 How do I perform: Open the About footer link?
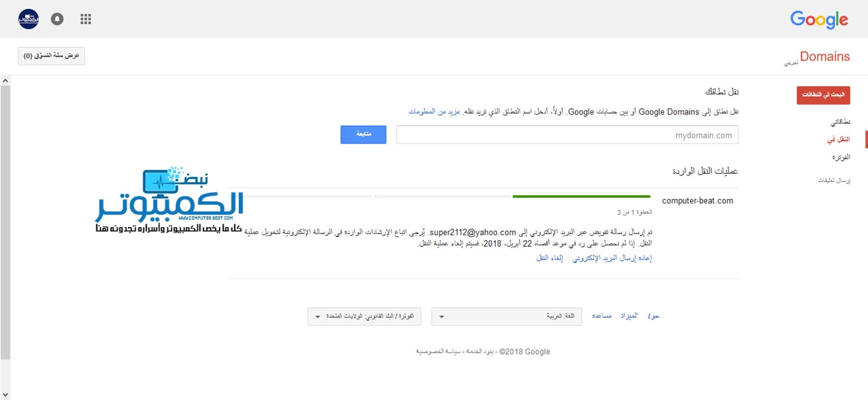tap(653, 316)
